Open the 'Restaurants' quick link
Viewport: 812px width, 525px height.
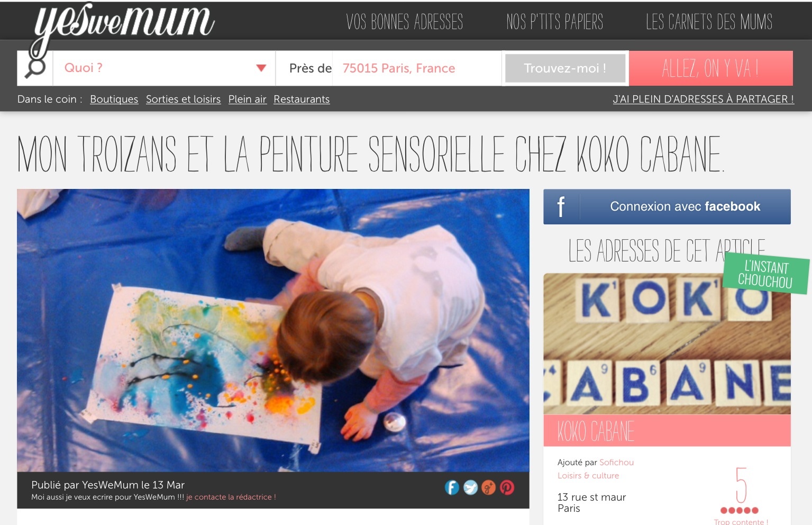coord(302,99)
